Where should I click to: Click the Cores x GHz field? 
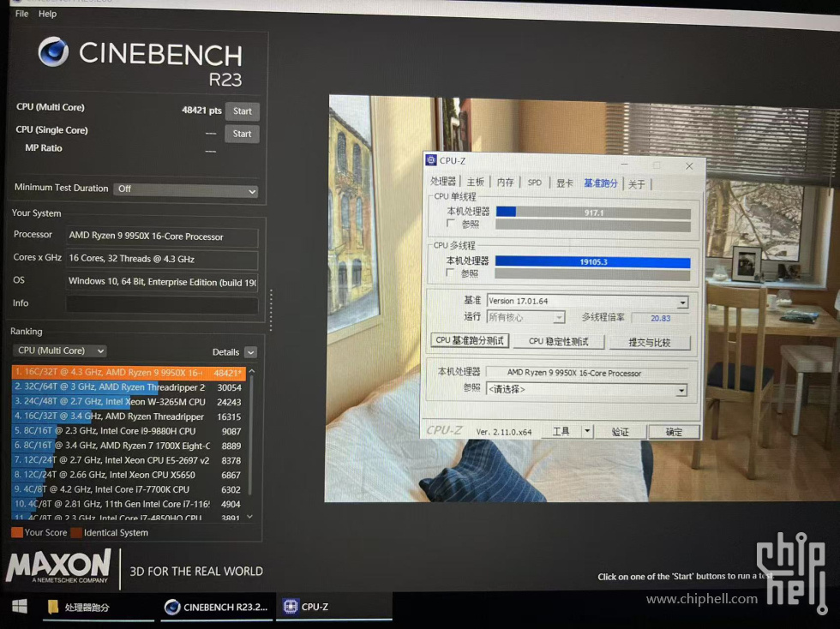(162, 259)
